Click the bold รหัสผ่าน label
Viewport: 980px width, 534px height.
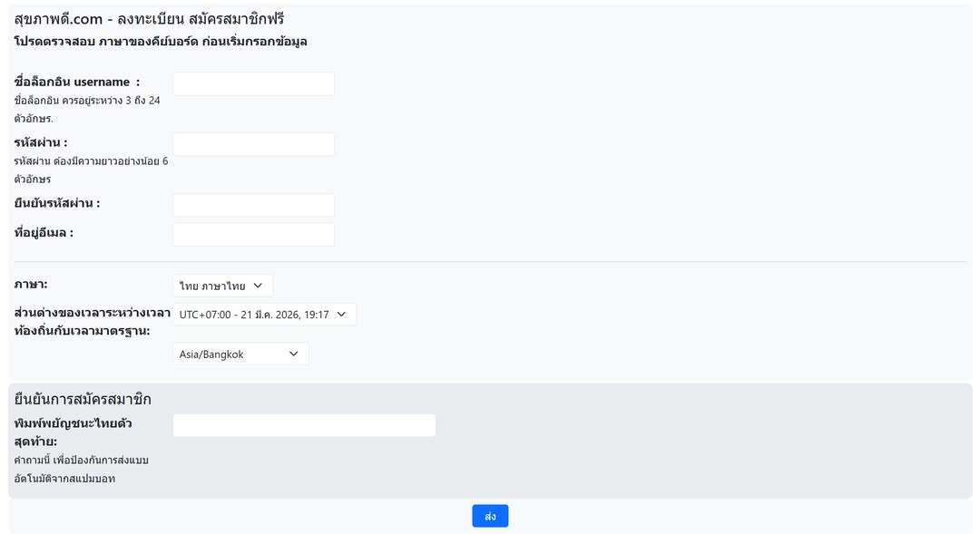coord(41,142)
